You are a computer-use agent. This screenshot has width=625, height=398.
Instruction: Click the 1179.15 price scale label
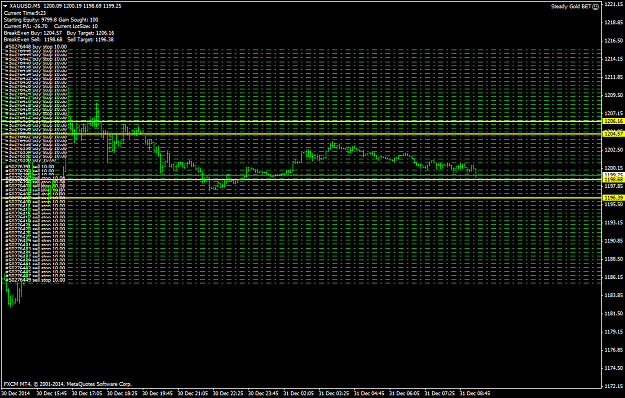(x=614, y=332)
